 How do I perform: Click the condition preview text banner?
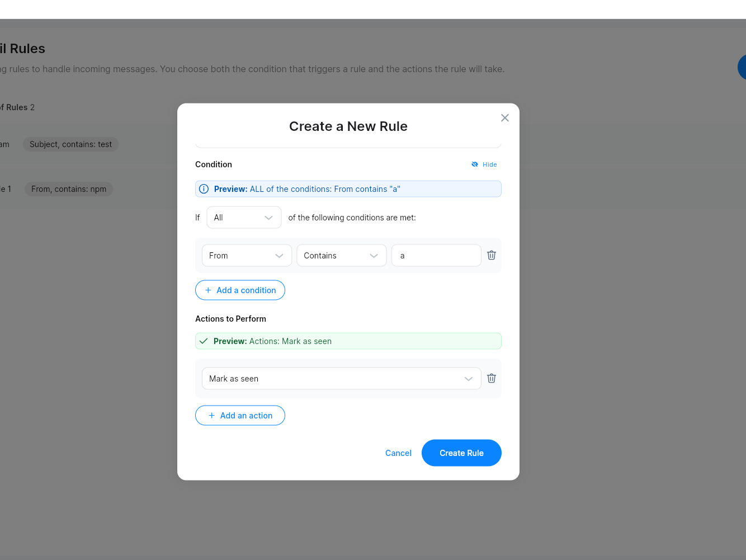(x=348, y=189)
